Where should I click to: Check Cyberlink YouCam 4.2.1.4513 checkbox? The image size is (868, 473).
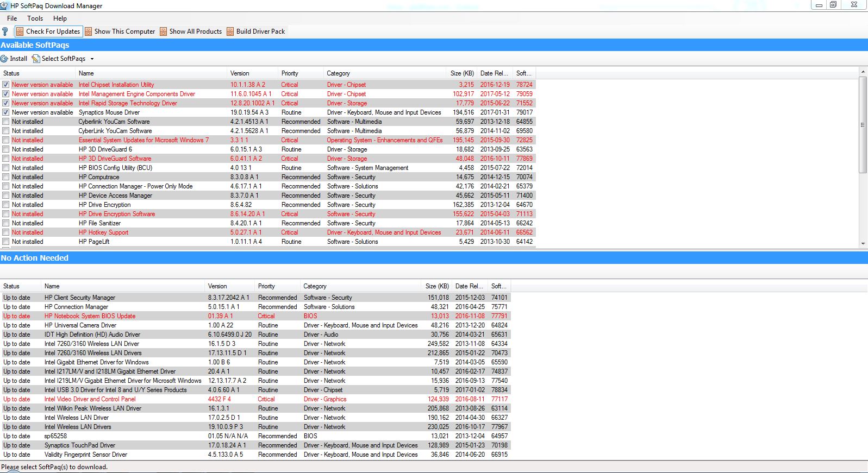pos(6,122)
